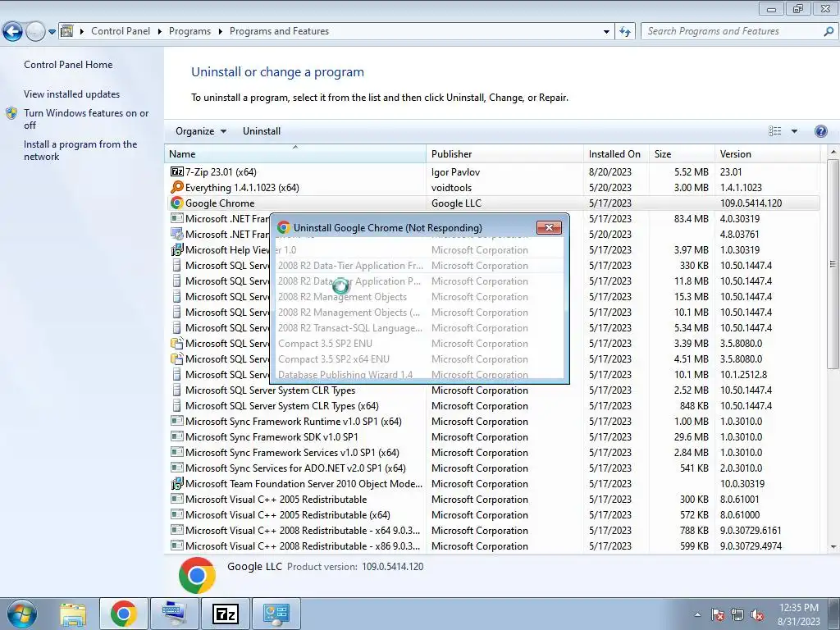Image resolution: width=840 pixels, height=630 pixels.
Task: Open Control Panel Home link
Action: (68, 65)
